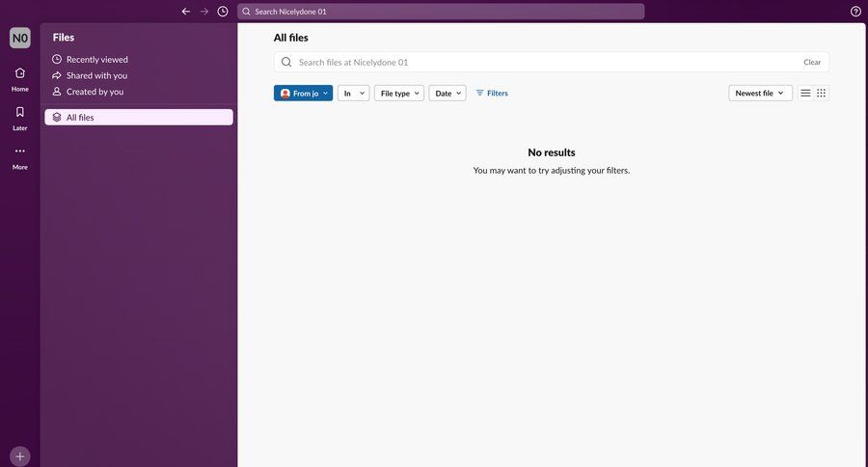Screen dimensions: 868x467
Task: Select All files in the sidebar
Action: tap(138, 117)
